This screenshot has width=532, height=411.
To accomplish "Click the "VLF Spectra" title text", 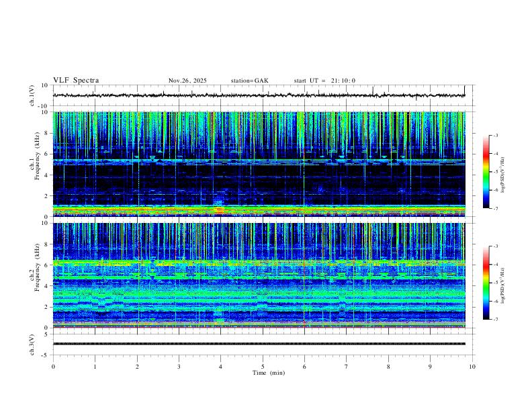I will tap(76, 81).
